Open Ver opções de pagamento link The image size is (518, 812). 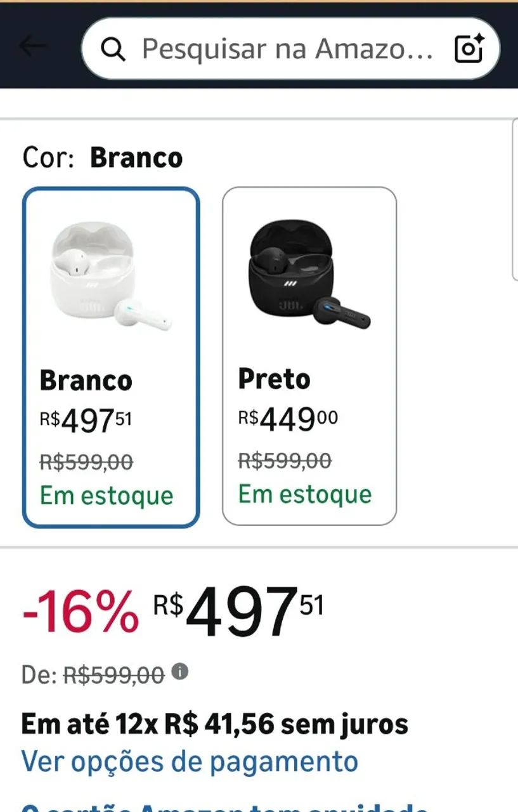click(x=190, y=761)
